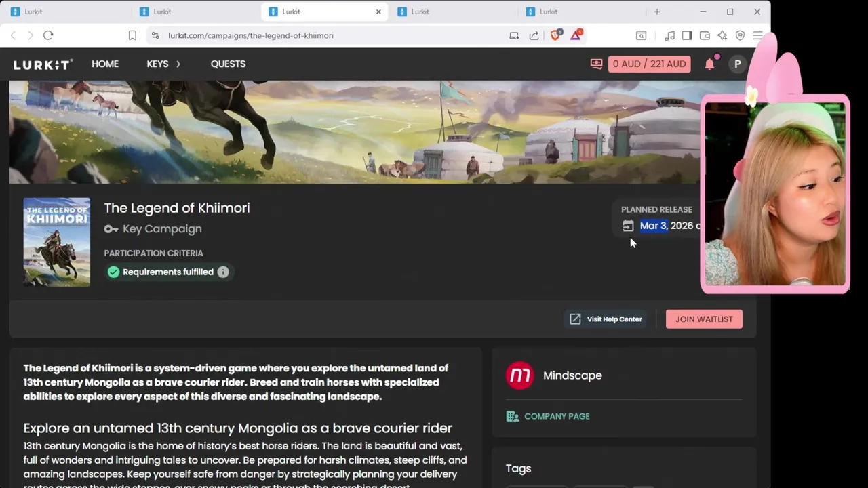Click the Lurkit logo
This screenshot has height=488, width=868.
pos(43,64)
